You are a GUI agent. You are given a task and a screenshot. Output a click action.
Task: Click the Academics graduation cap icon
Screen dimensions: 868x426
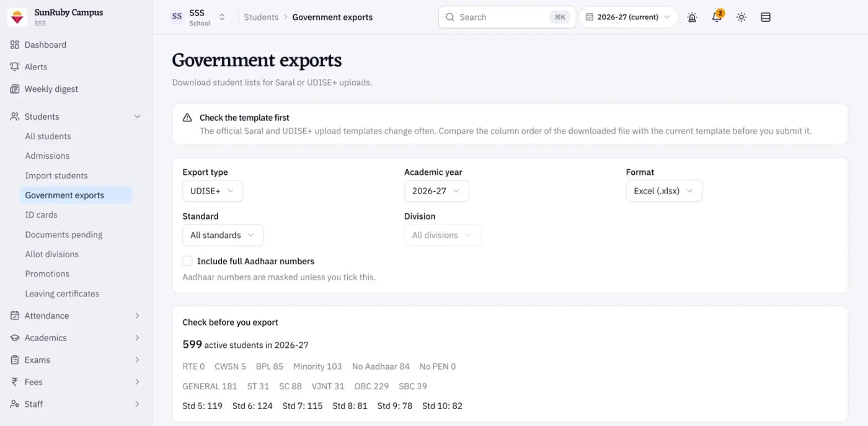[x=15, y=338]
